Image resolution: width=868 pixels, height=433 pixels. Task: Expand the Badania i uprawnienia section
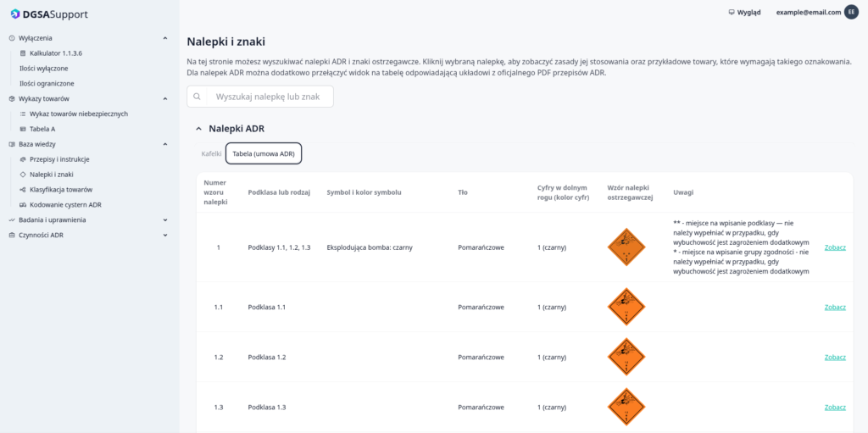[x=165, y=220]
